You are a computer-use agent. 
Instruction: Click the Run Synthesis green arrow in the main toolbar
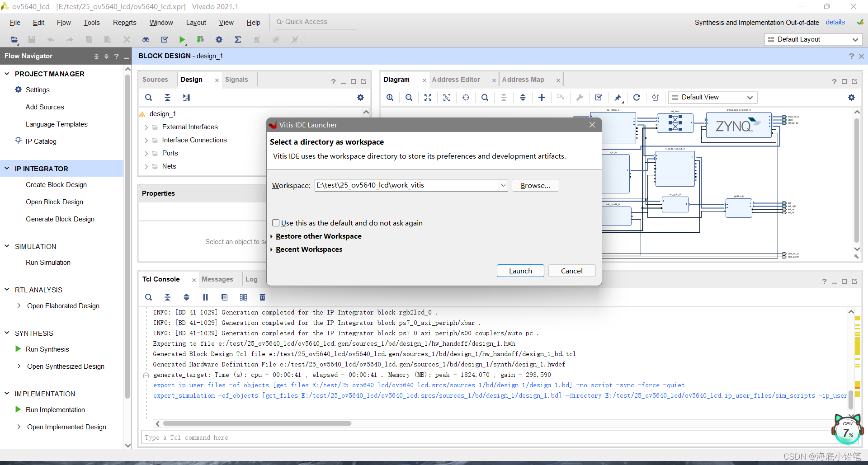[182, 40]
